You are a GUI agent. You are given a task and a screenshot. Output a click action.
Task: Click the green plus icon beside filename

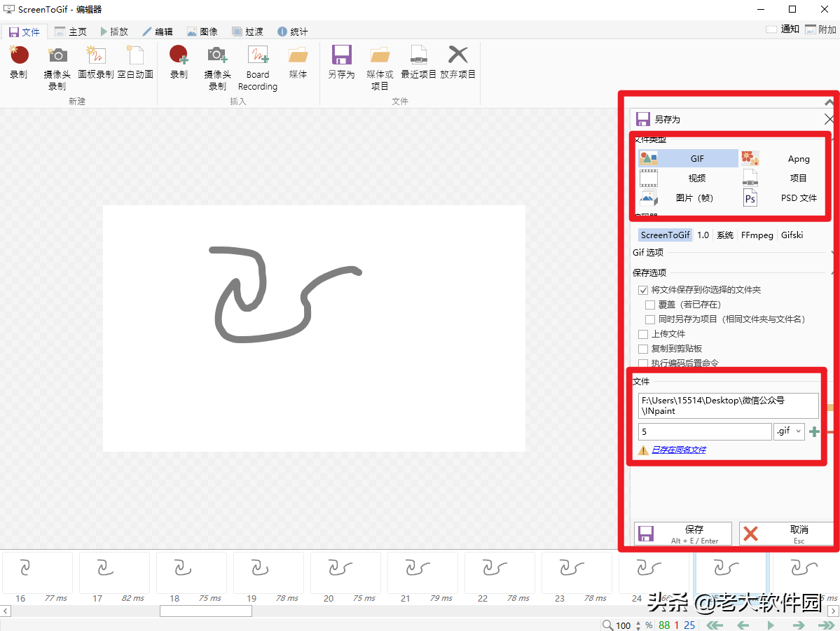click(x=814, y=431)
